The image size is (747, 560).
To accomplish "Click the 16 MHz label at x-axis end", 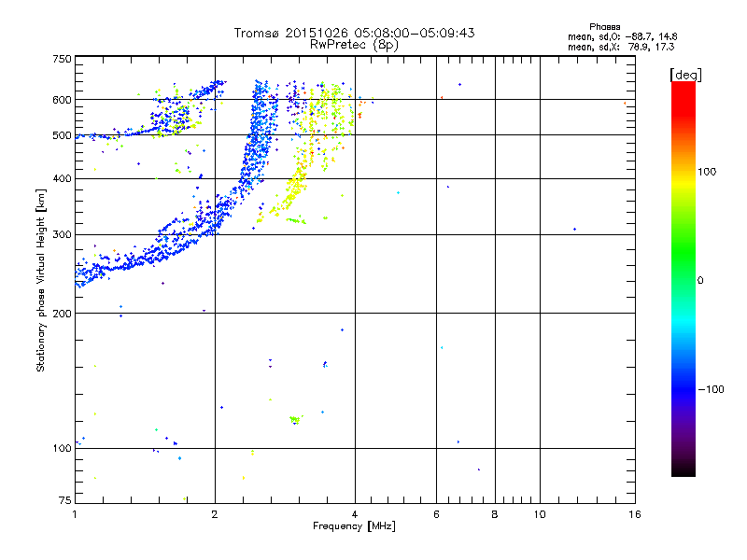I will tap(635, 514).
